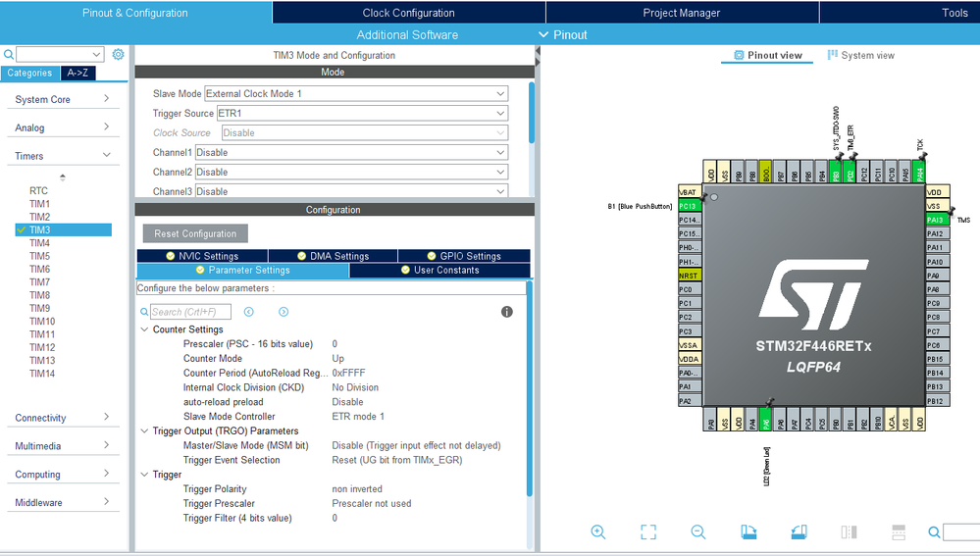Click the magnifier icon beside the category search

click(x=8, y=55)
